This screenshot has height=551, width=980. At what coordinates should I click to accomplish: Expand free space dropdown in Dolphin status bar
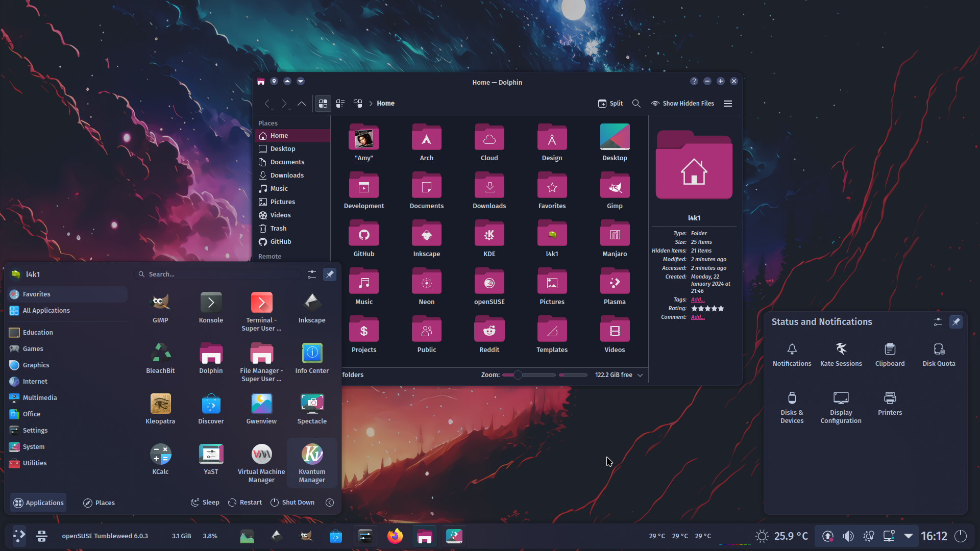tap(640, 375)
